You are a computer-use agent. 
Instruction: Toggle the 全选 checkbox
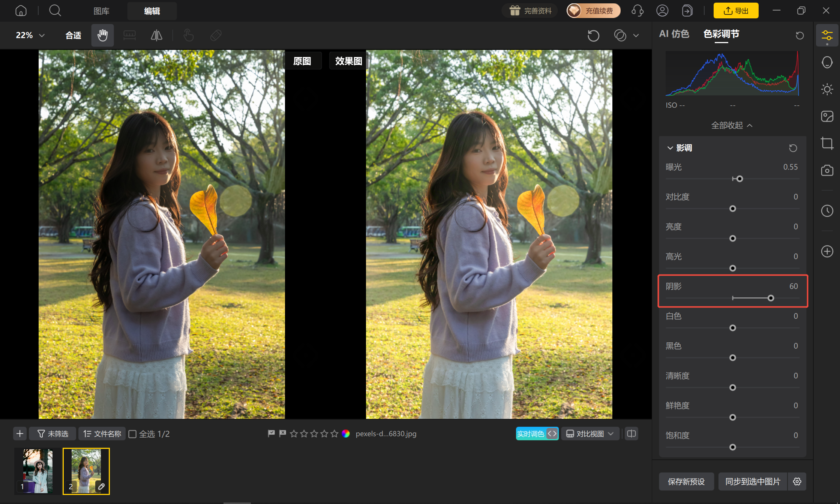pyautogui.click(x=132, y=434)
